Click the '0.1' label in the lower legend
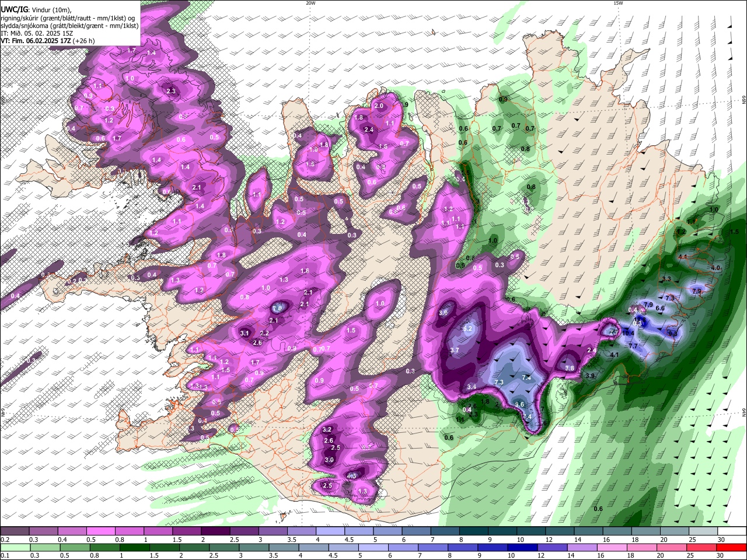 (x=5, y=556)
